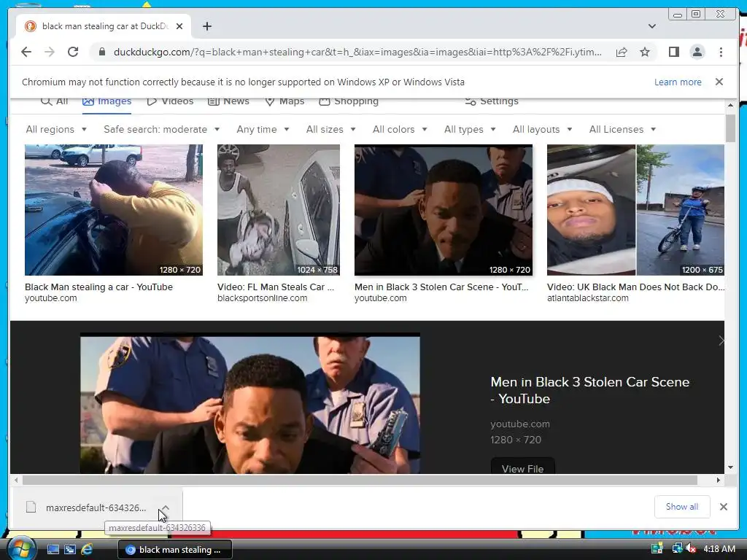Click the Learn more link
This screenshot has height=560, width=747.
678,82
